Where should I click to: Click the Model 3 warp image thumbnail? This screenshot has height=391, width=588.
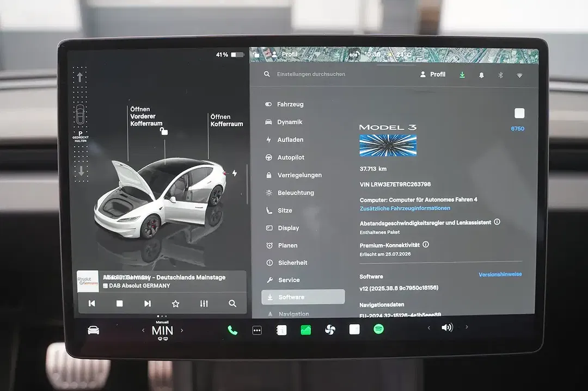pos(388,145)
